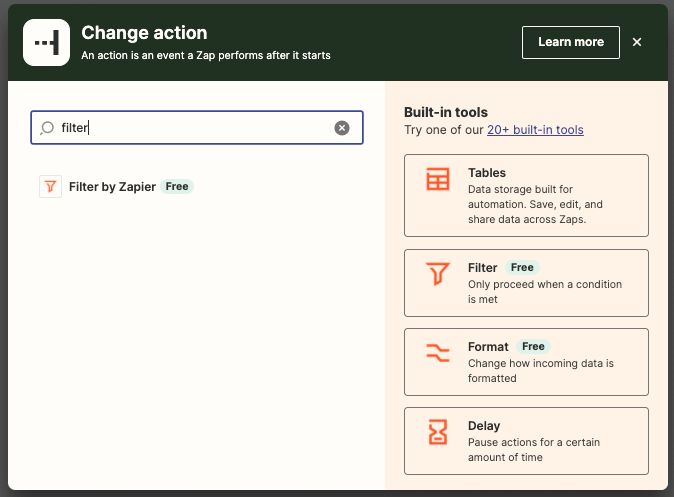The width and height of the screenshot is (674, 497).
Task: Click the magnifier icon in search box
Action: [x=46, y=128]
